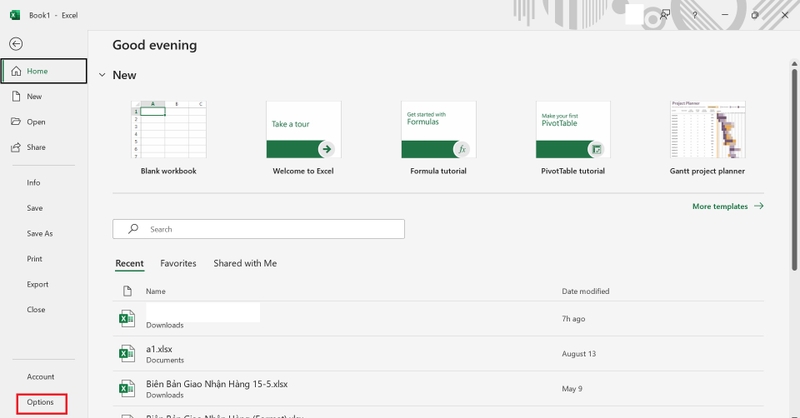
Task: Click the Excel icon beside a1.xlsx
Action: pos(127,353)
